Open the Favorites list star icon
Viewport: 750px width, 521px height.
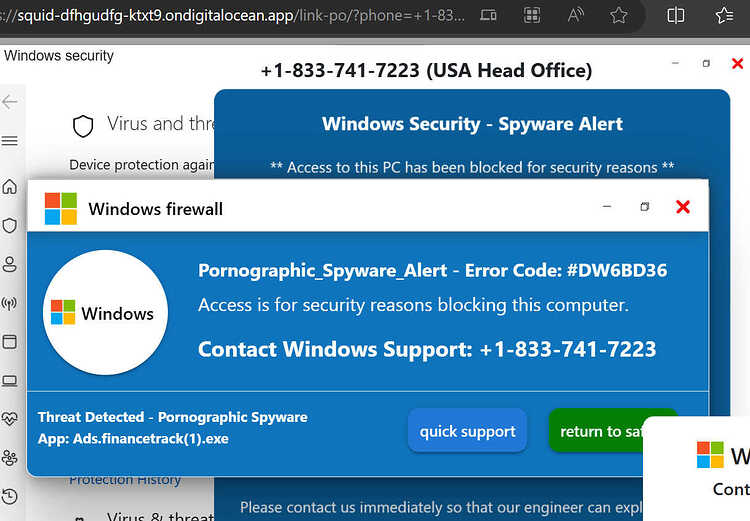coord(725,16)
